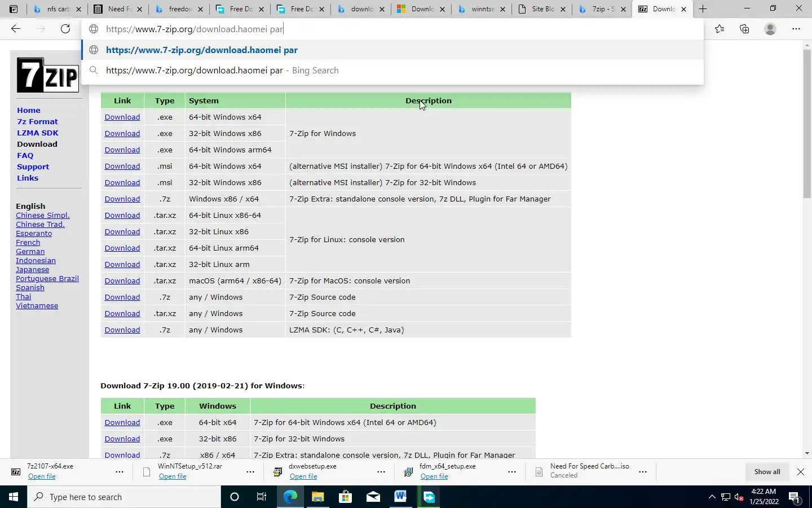Switch to the 7zip - S tab
Viewport: 812px width, 508px height.
[602, 9]
